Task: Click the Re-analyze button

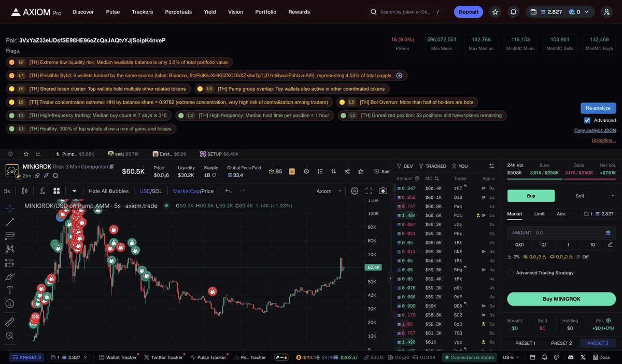Action: coord(598,108)
